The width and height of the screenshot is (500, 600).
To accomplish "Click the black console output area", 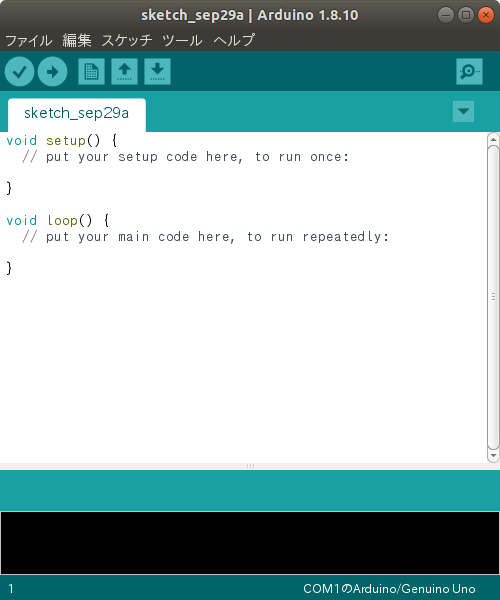I will tap(250, 543).
